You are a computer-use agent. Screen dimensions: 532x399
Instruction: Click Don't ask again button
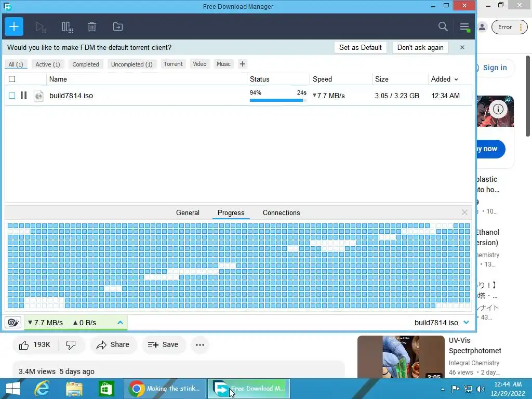click(x=420, y=47)
